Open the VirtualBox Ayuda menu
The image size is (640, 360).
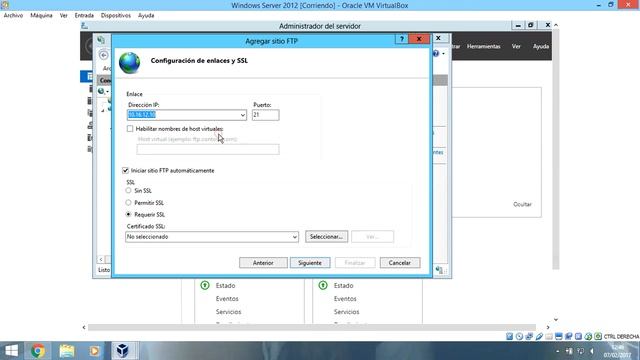[x=146, y=16]
